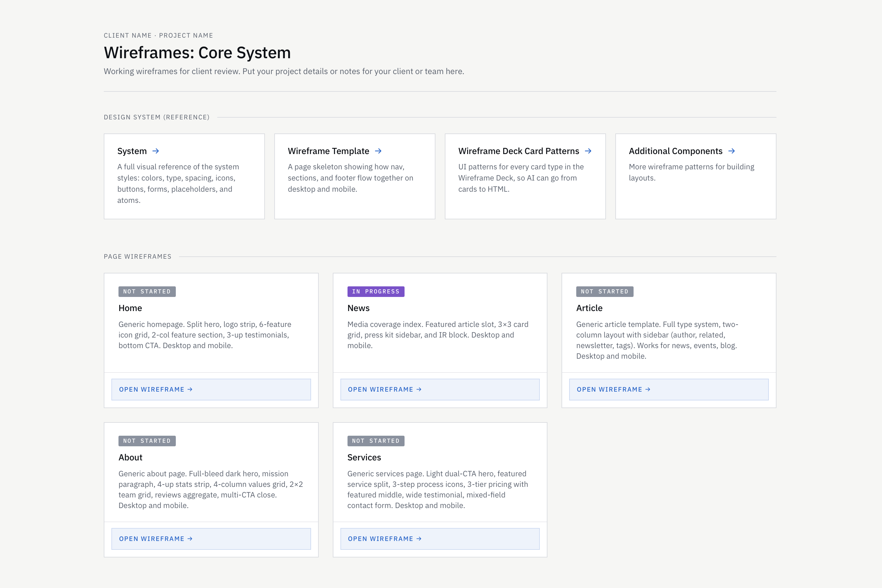Click the 'Media coverage index' description
882x588 pixels.
click(x=438, y=335)
